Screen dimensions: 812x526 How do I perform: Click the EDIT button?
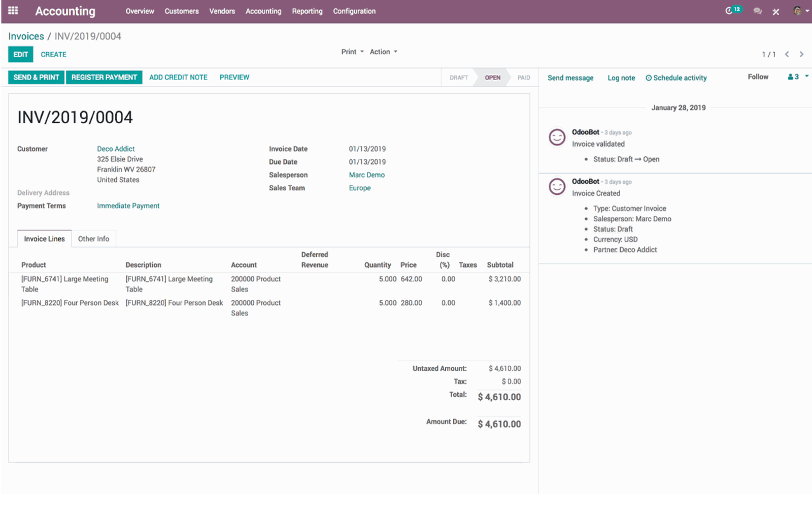pyautogui.click(x=21, y=54)
